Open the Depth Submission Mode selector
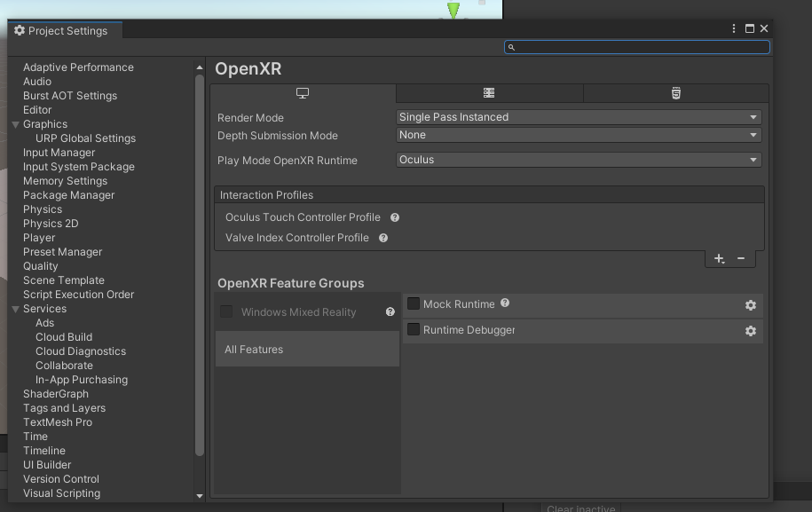 click(578, 135)
